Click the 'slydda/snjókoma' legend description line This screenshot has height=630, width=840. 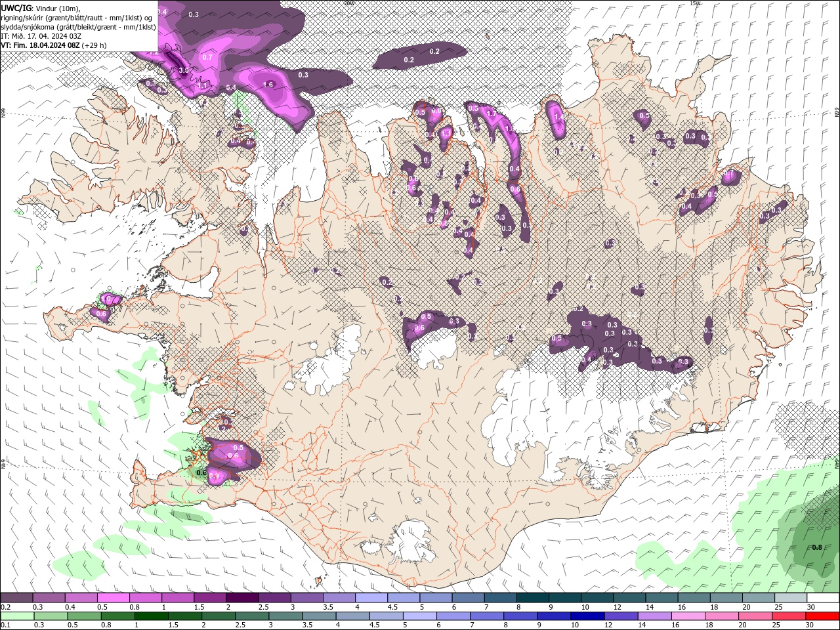[x=78, y=27]
